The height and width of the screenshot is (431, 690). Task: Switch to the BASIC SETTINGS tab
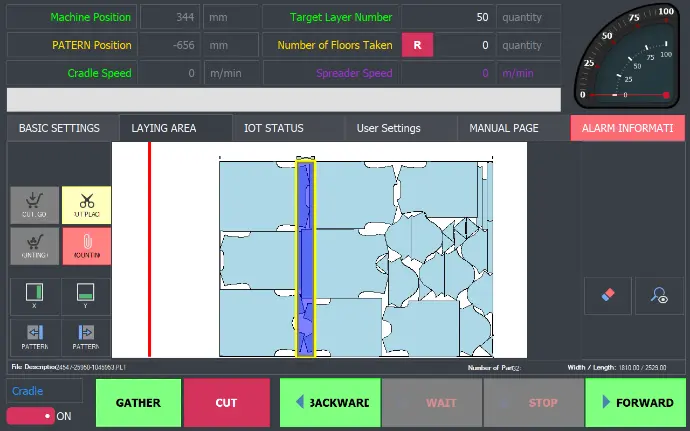(59, 128)
